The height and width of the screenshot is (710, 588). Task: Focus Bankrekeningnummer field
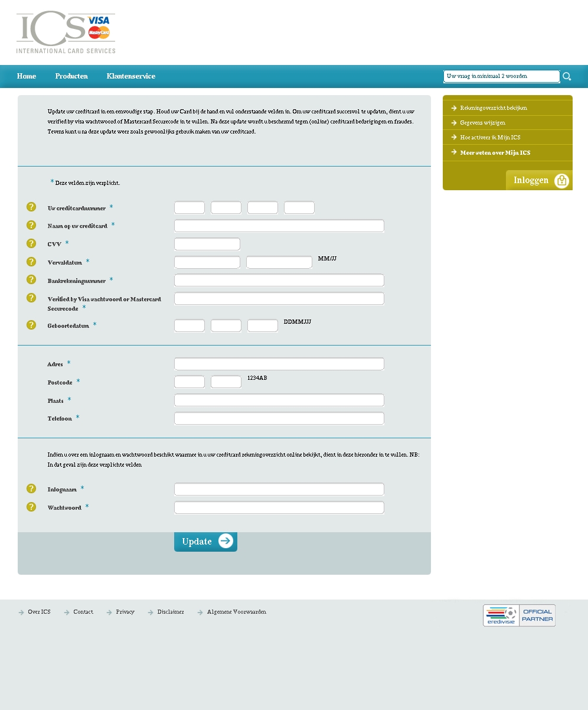coord(279,280)
